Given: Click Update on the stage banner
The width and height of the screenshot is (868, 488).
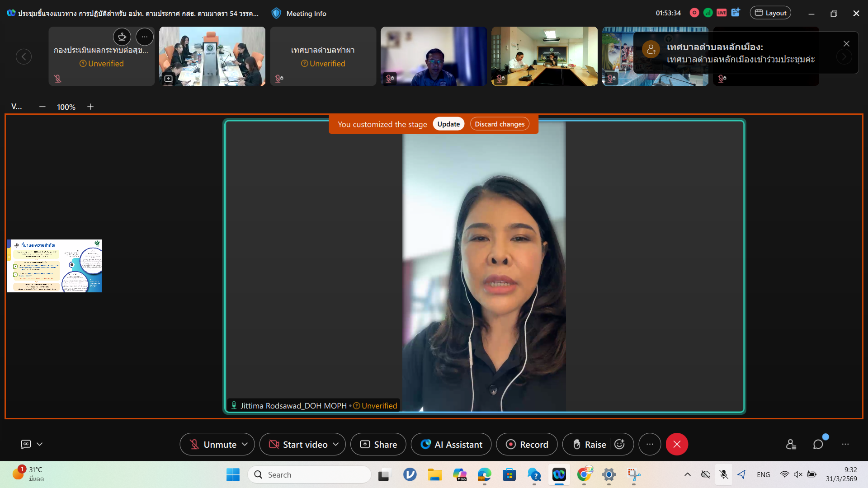Looking at the screenshot, I should tap(448, 124).
